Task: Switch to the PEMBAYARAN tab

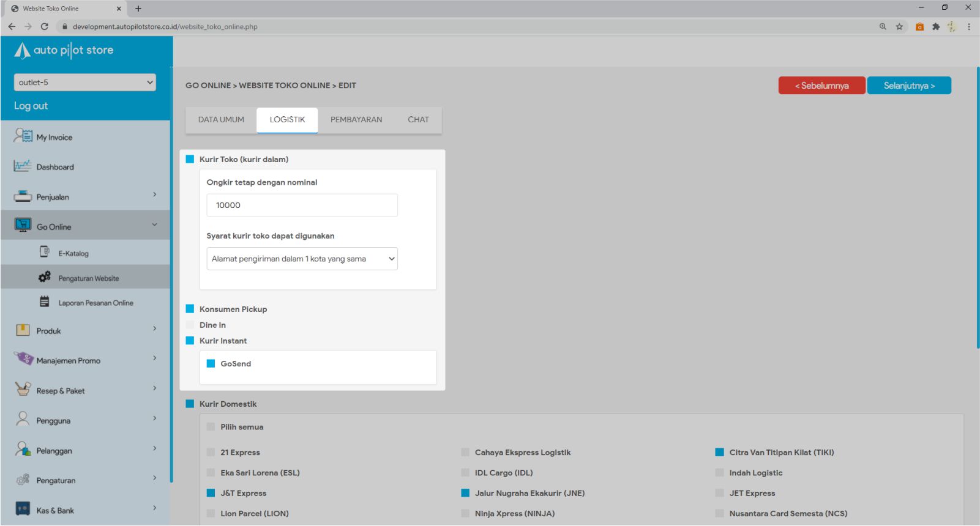Action: click(x=356, y=120)
